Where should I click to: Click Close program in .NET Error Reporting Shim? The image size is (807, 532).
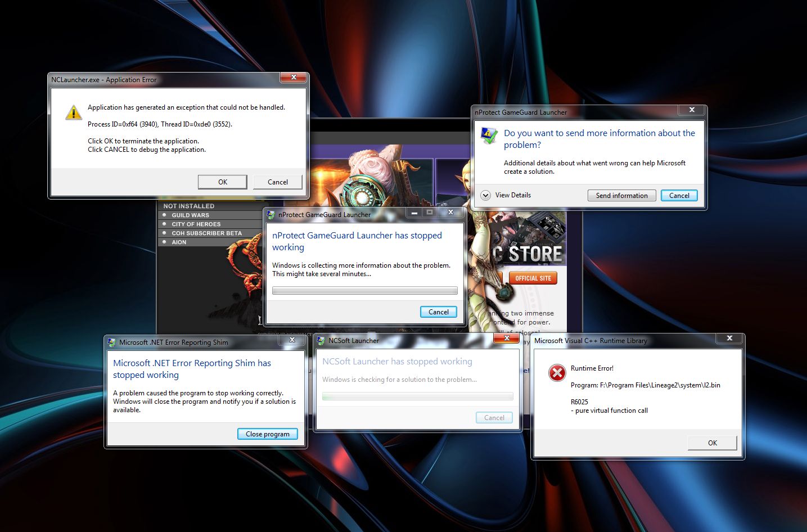click(x=267, y=434)
